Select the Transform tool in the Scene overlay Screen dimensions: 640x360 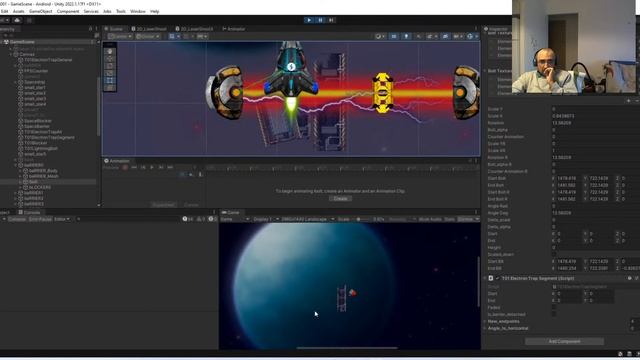coord(109,88)
